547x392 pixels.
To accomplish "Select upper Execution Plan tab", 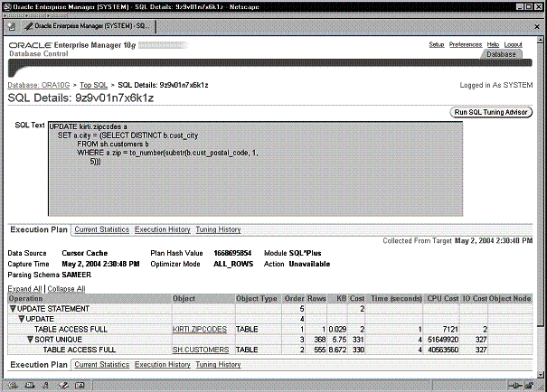I will pos(39,229).
